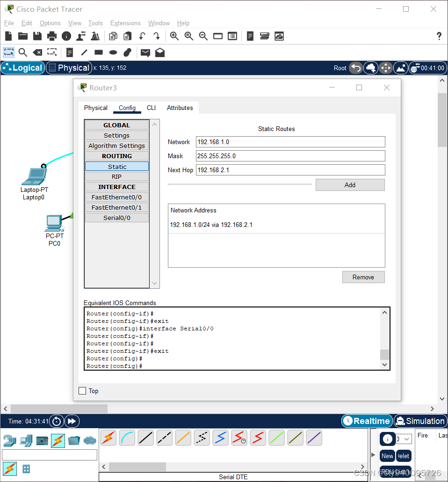Toggle the Top checkbox in Router3 window
The image size is (448, 482).
click(x=82, y=391)
